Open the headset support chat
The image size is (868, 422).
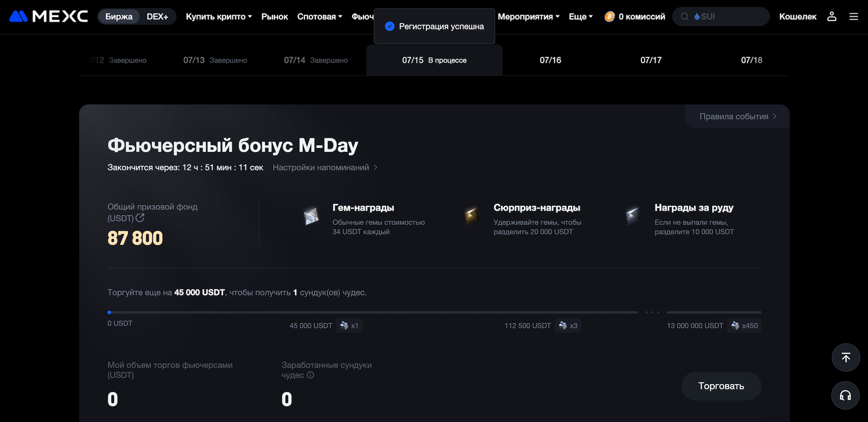pos(846,395)
